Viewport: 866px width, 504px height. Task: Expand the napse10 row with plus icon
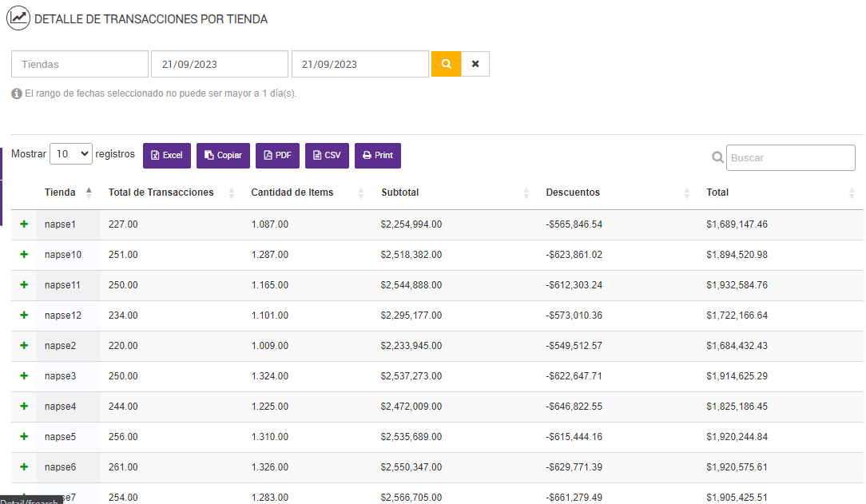click(x=24, y=255)
